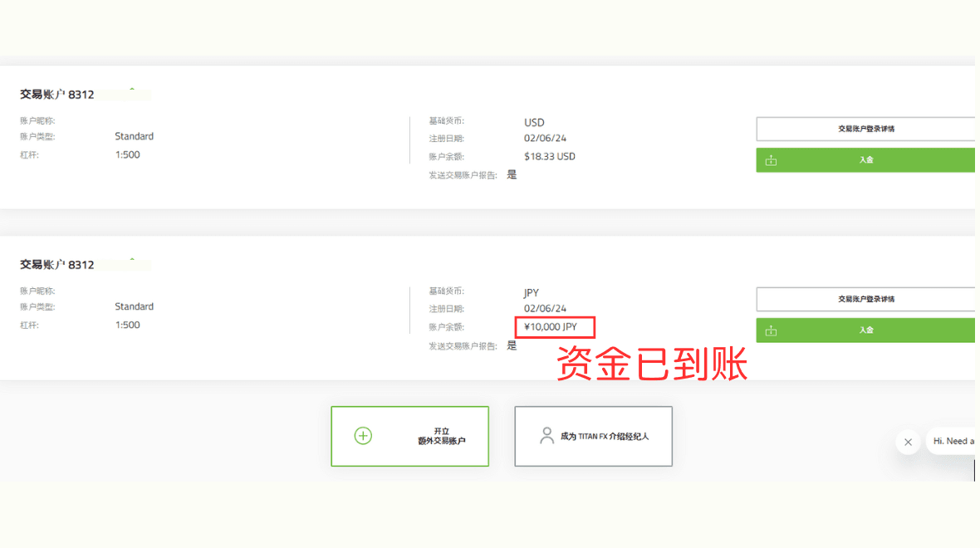Screen dimensions: 980x548
Task: Select 成为 TITAN FX 介绍经纪人
Action: [x=593, y=436]
